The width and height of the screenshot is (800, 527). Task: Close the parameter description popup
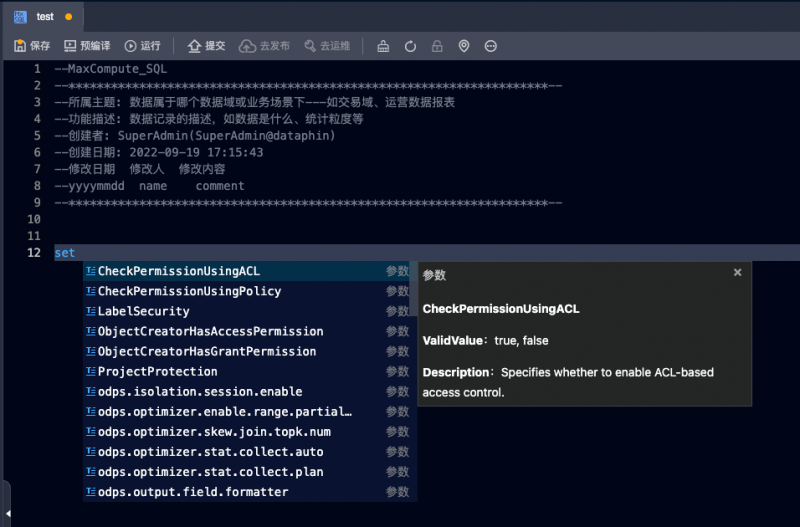[738, 272]
